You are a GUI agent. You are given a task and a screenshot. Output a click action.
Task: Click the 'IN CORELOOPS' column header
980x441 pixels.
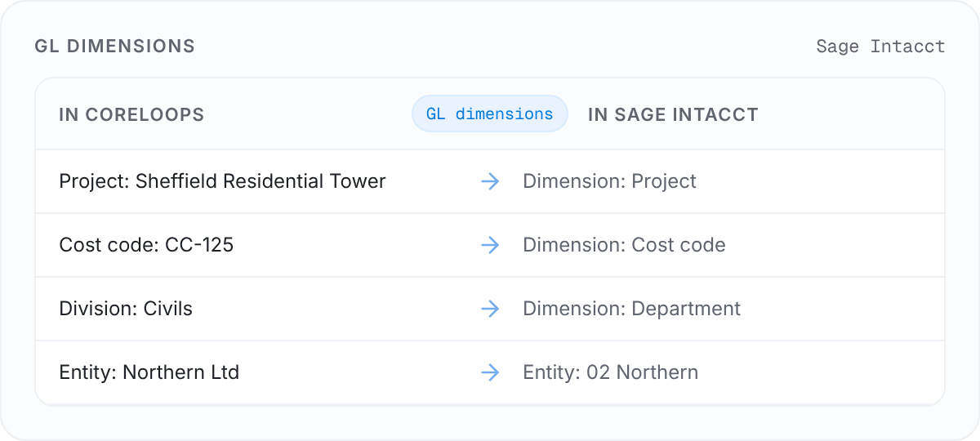tap(131, 115)
